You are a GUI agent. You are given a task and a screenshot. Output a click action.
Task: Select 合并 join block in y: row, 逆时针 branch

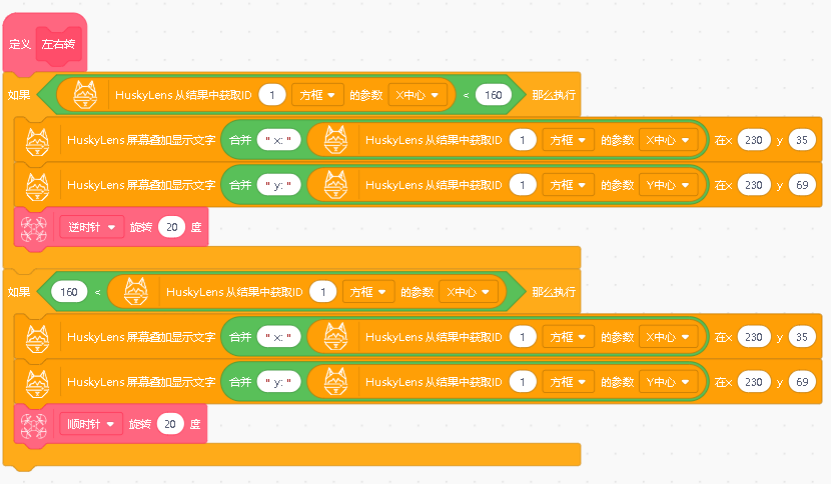(240, 185)
